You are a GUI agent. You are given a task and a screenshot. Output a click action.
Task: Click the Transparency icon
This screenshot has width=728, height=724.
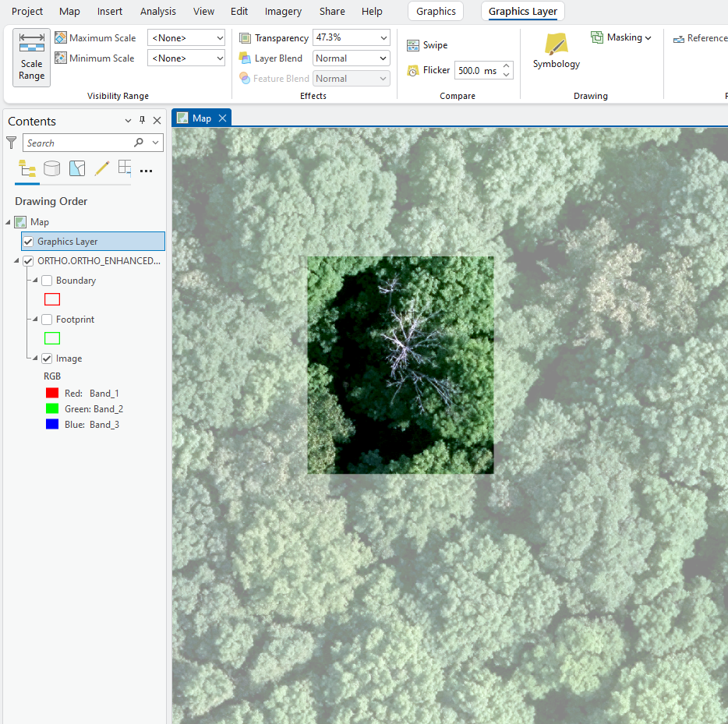coord(246,38)
